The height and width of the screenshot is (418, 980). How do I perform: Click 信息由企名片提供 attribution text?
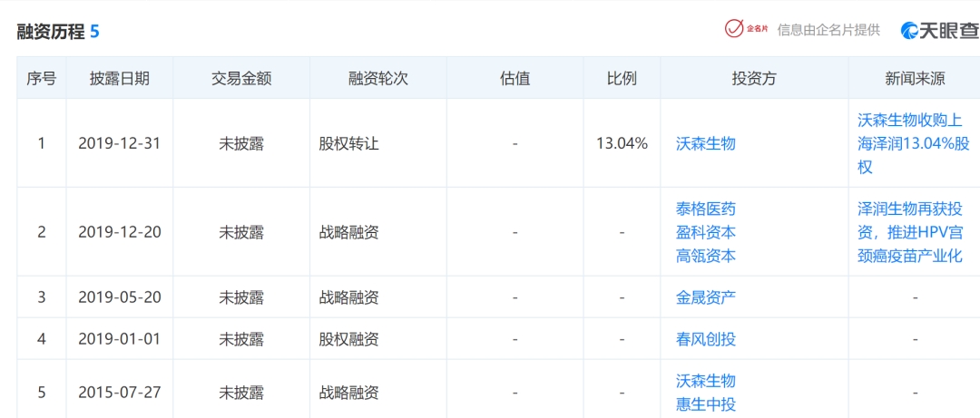click(x=828, y=30)
